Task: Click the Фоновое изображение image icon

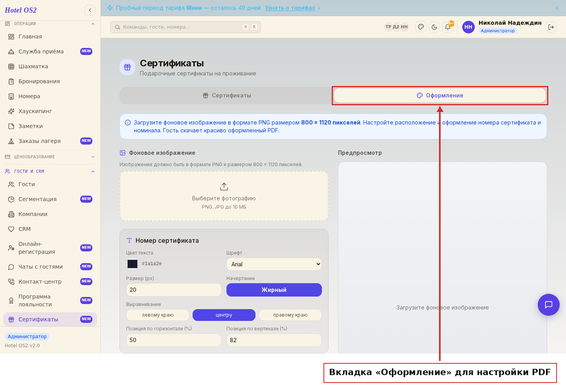Action: pyautogui.click(x=123, y=153)
